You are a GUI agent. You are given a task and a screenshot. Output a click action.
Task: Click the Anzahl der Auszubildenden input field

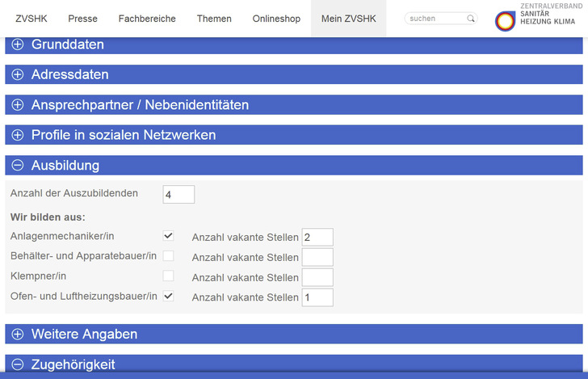pos(178,195)
